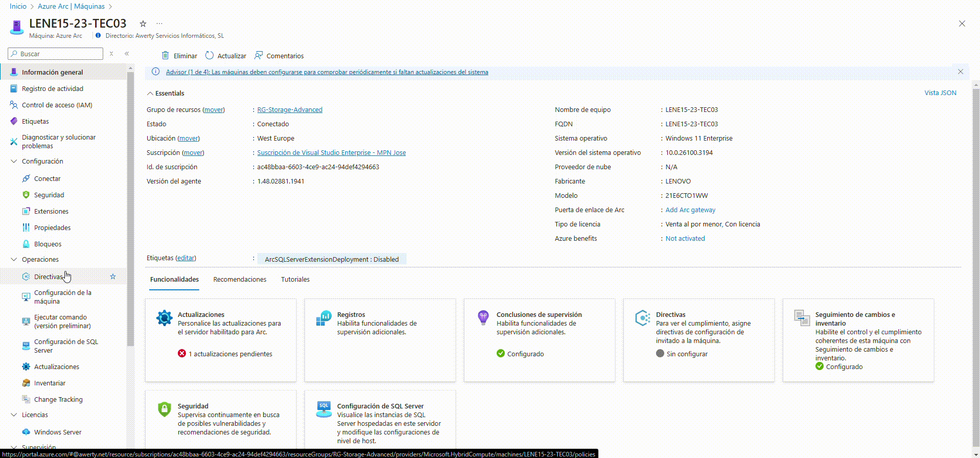Click OS version value 10.0.26100.3194
Screen dimensions: 980x458
click(689, 153)
